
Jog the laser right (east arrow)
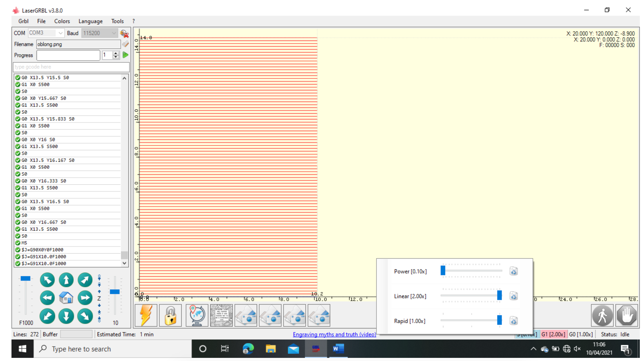[85, 298]
